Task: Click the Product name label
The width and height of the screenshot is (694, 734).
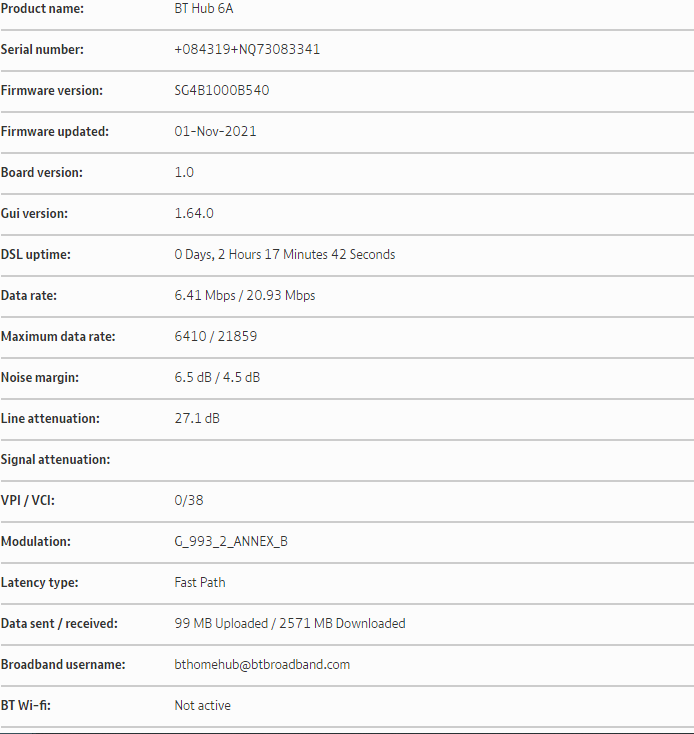Action: (x=42, y=9)
